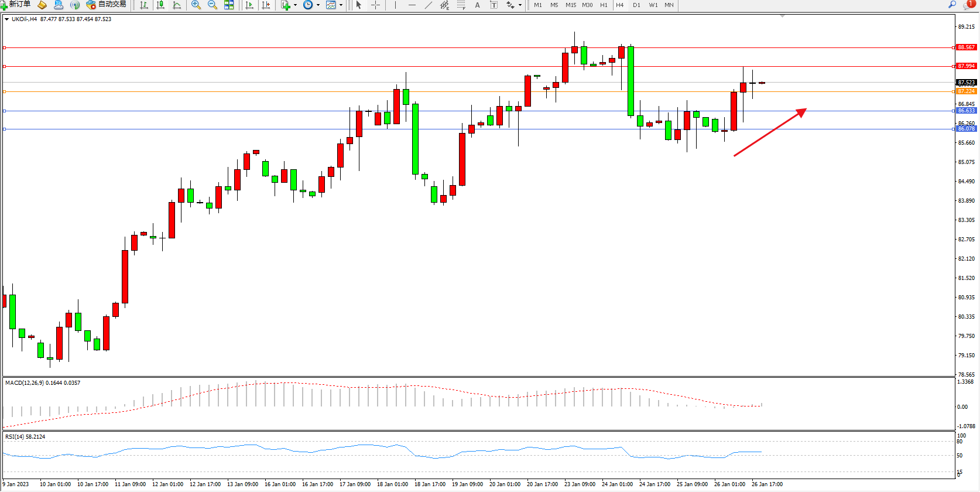
Task: Open search with the magnifier icon
Action: (x=952, y=5)
